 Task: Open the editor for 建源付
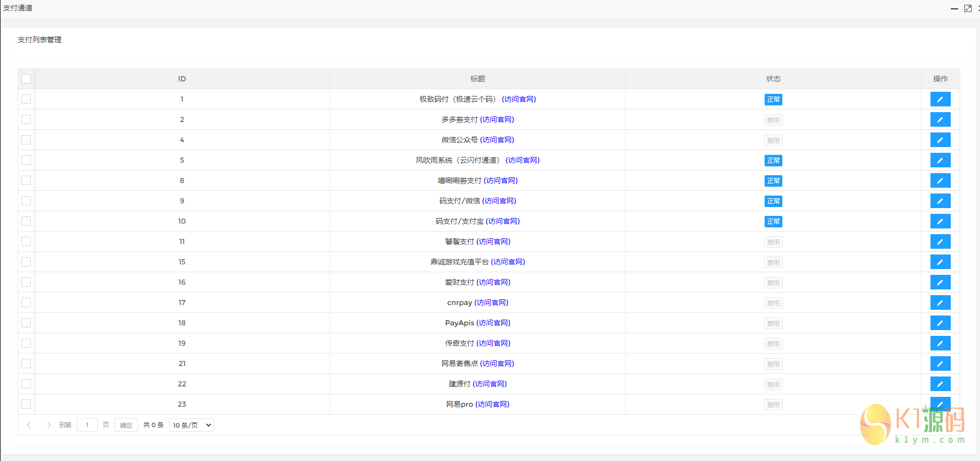click(940, 384)
